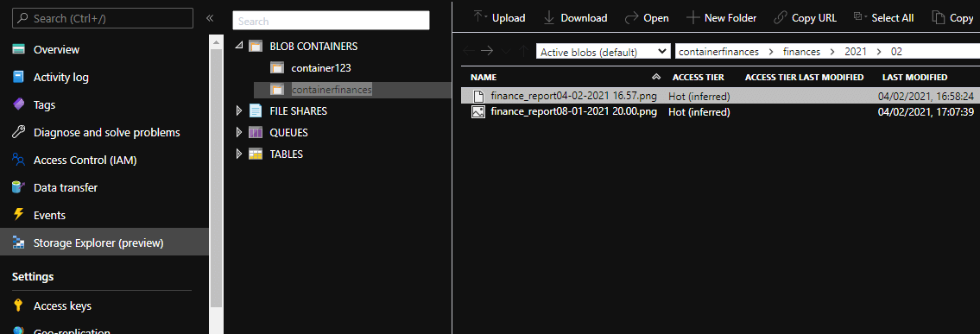
Task: Click the Data transfer bucket icon
Action: [18, 187]
